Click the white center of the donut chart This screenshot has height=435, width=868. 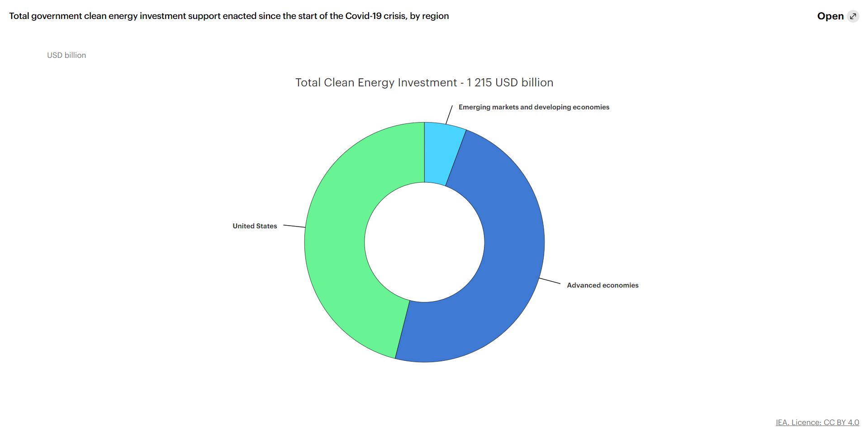424,242
